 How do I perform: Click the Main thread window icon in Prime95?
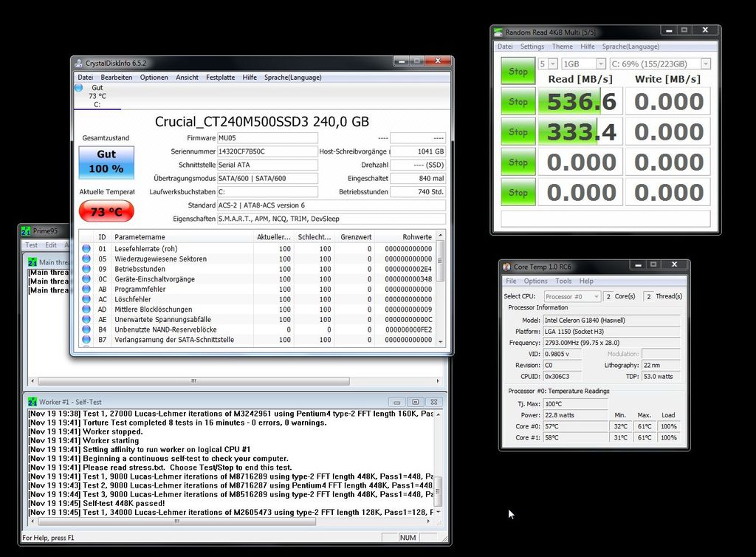click(x=32, y=262)
